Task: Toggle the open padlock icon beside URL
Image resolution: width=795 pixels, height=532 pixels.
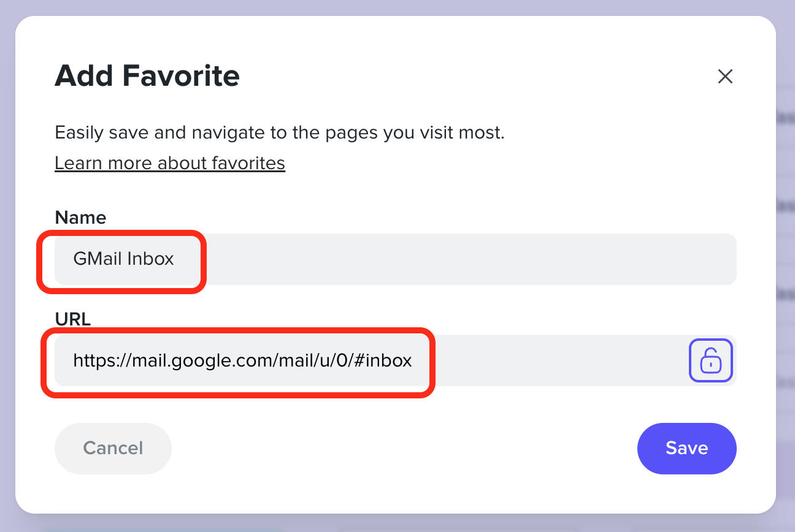Action: [x=711, y=360]
